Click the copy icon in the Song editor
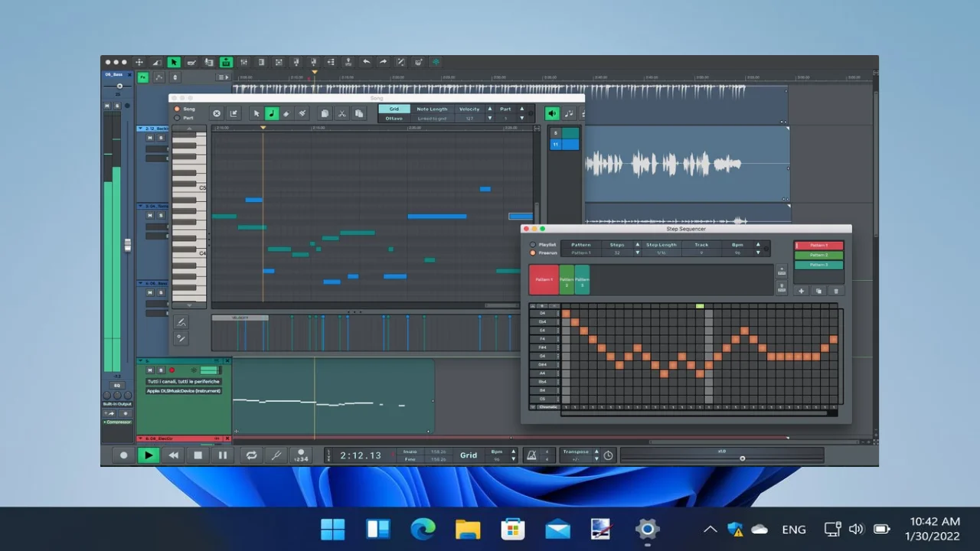The height and width of the screenshot is (551, 980). point(325,113)
